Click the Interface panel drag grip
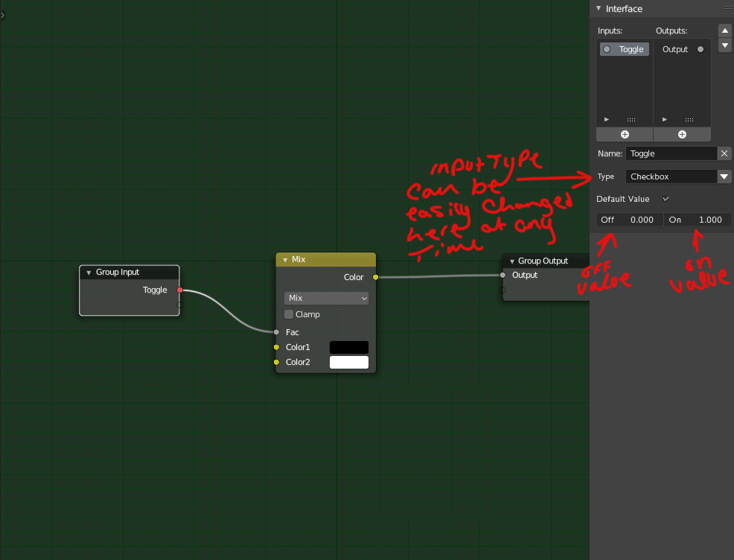Viewport: 734px width, 560px height. pos(728,8)
